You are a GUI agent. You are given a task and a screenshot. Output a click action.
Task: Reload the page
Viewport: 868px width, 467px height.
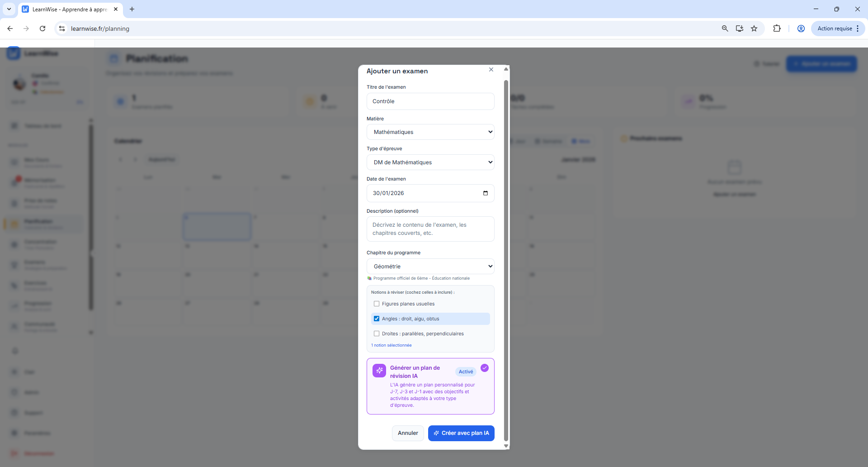click(42, 29)
